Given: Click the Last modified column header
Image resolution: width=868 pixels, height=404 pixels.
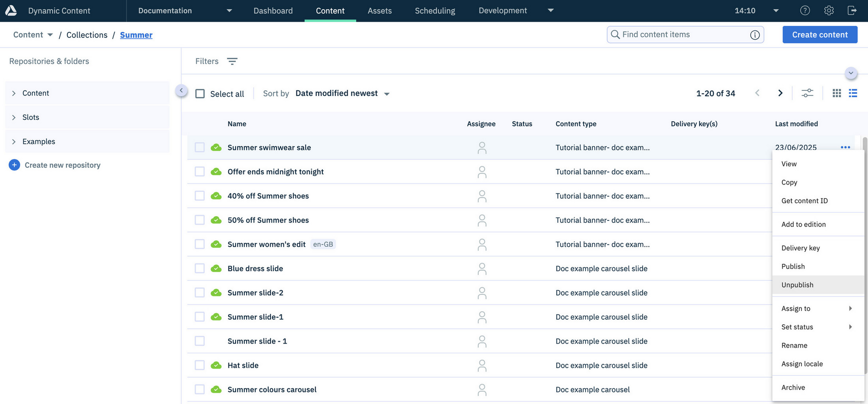Looking at the screenshot, I should (796, 124).
